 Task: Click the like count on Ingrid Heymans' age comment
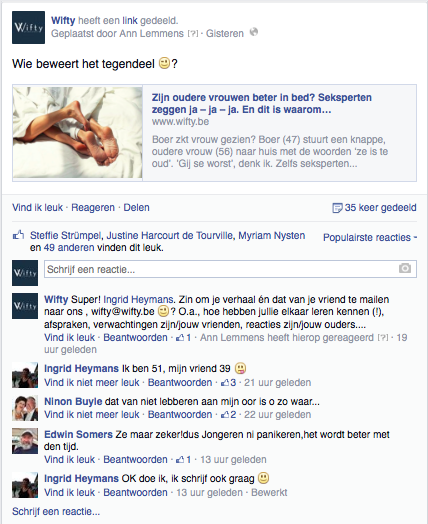click(229, 382)
